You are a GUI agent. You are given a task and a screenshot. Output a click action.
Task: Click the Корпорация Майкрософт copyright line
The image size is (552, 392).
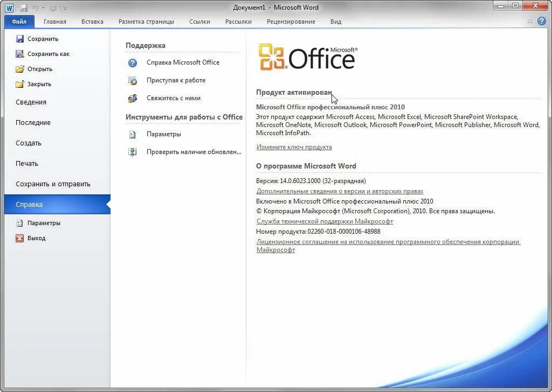click(375, 211)
